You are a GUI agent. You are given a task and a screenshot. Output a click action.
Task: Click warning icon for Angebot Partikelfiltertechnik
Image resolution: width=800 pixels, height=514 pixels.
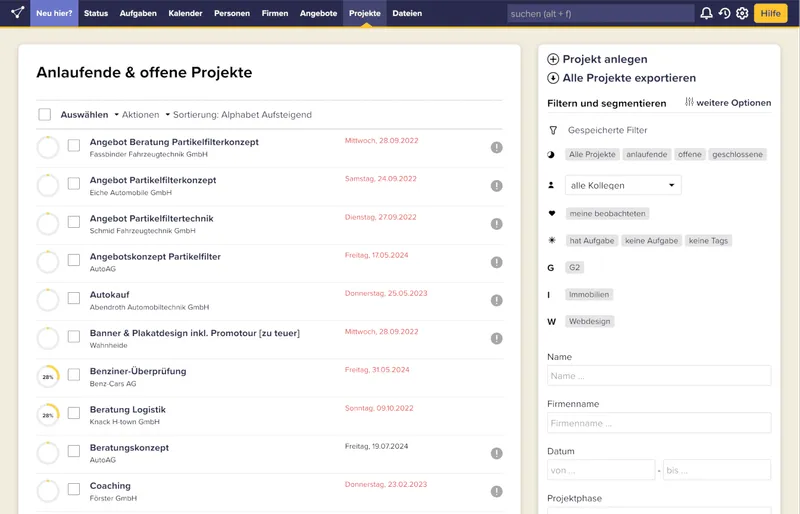(x=496, y=224)
